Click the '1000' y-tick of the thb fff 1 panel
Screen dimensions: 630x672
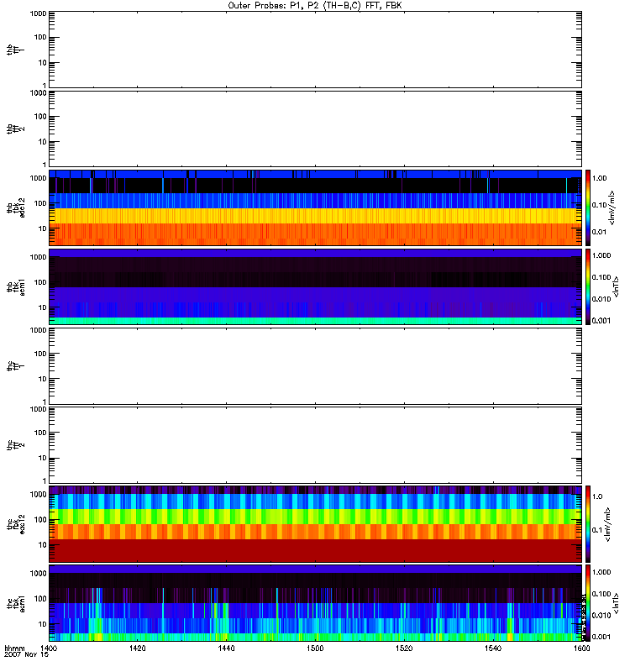coord(38,13)
